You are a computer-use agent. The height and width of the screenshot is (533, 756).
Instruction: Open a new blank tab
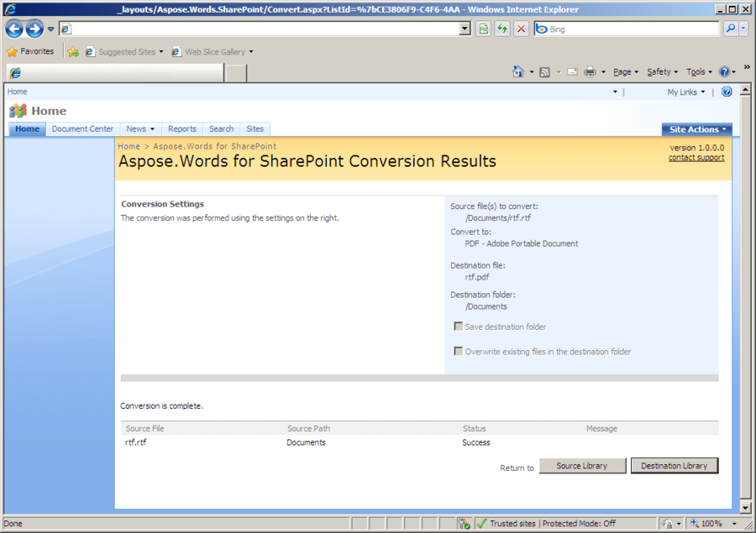click(x=236, y=73)
